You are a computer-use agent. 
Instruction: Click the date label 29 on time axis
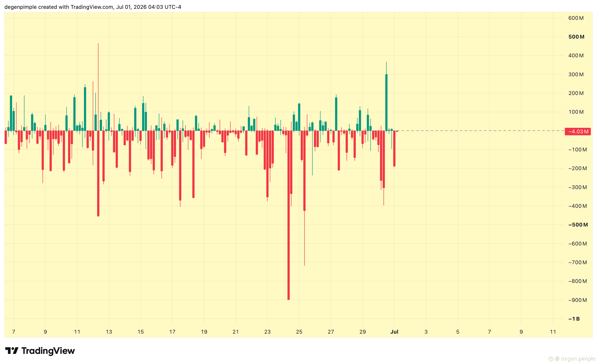[x=362, y=332]
